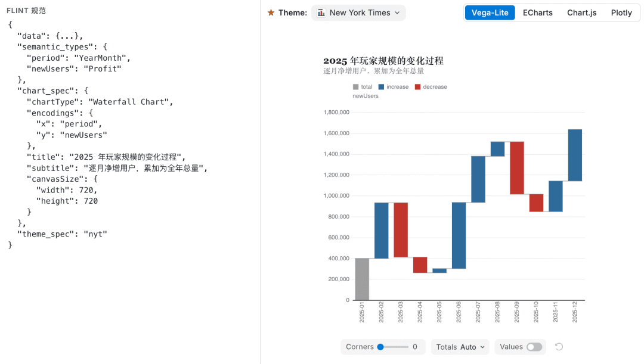Click the Corners value '0'
This screenshot has width=644, height=364.
tap(415, 347)
